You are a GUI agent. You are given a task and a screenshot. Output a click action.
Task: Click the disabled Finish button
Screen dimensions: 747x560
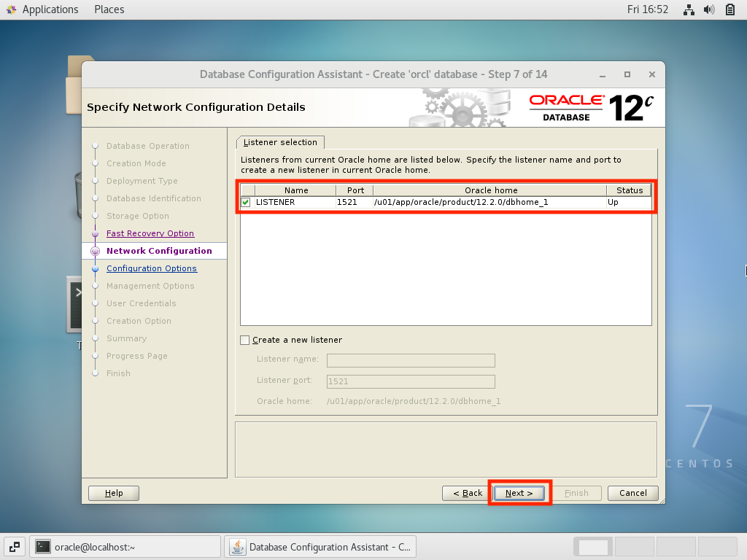click(x=576, y=494)
